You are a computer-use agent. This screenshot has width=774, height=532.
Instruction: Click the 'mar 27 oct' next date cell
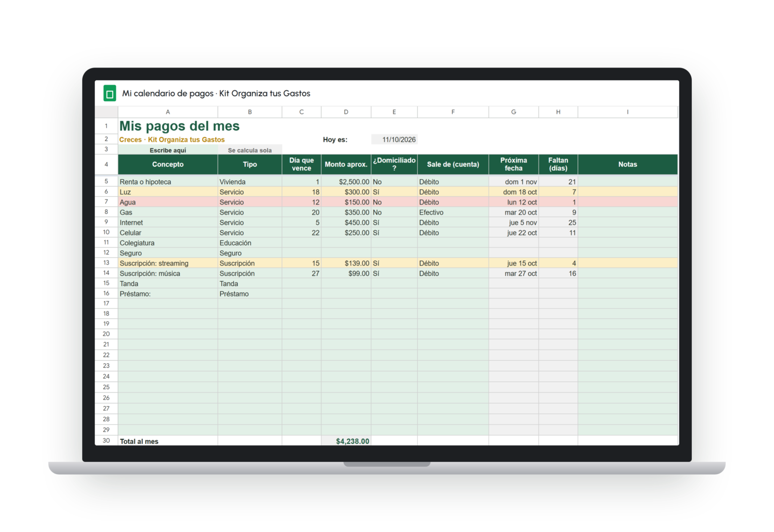[513, 274]
